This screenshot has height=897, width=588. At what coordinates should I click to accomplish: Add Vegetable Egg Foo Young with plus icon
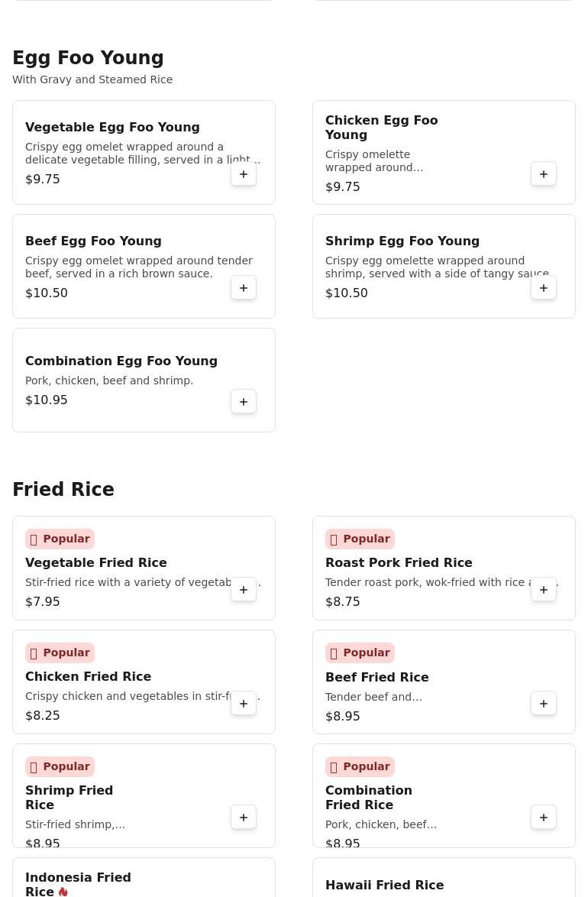coord(244,174)
